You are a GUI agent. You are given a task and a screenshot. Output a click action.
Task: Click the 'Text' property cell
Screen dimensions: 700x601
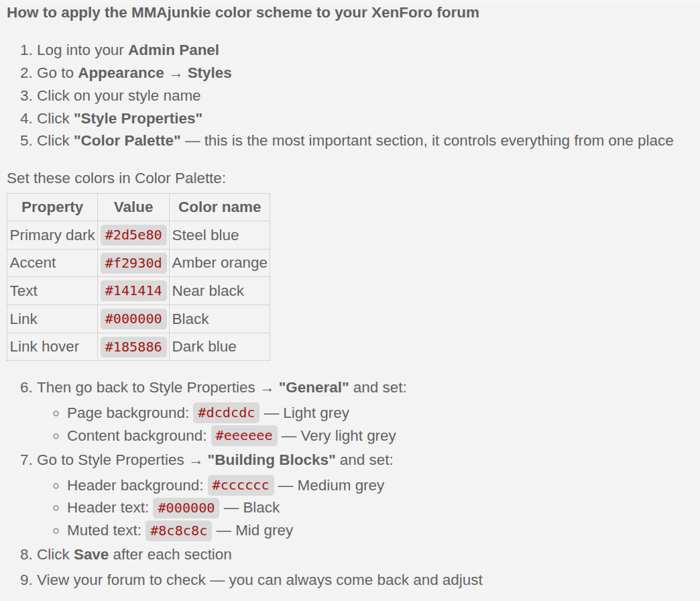[x=52, y=291]
